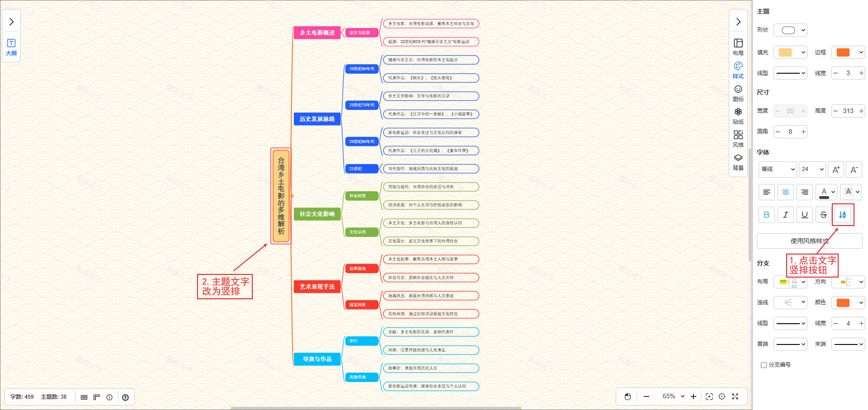Click the fullscreen icon in zoom bar
This screenshot has width=868, height=410.
735,396
